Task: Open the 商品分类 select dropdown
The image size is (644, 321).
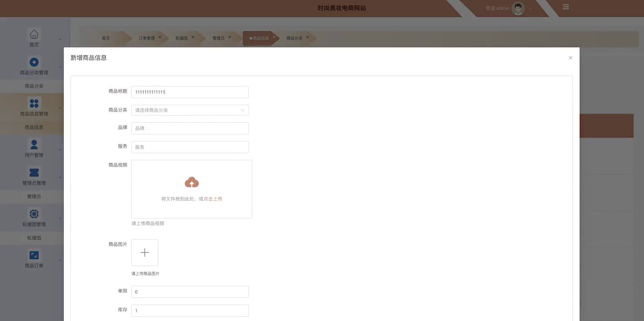Action: pyautogui.click(x=190, y=110)
